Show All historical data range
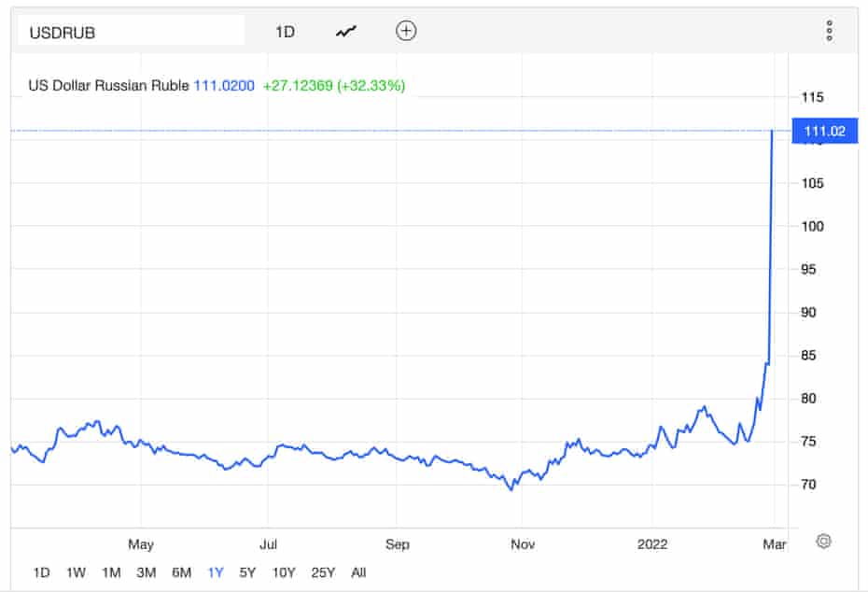The image size is (868, 592). click(358, 572)
